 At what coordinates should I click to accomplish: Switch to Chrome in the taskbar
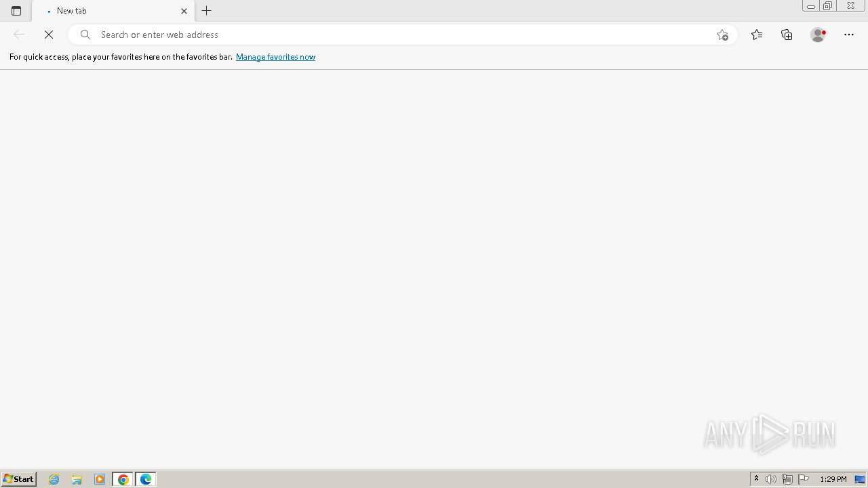123,479
